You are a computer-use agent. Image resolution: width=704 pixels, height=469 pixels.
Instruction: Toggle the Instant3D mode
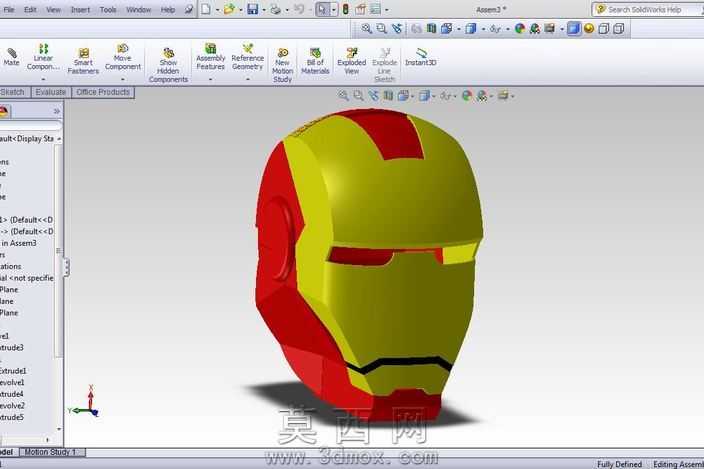(421, 56)
